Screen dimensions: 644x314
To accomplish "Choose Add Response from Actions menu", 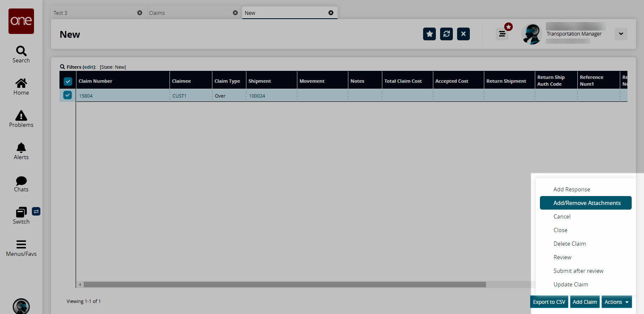I will (585, 189).
